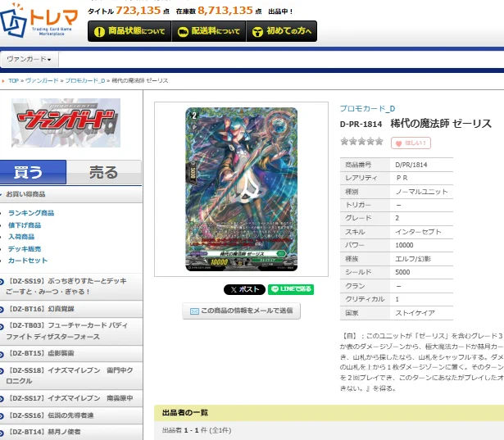
Task: Expand the ヴァンガード category dropdown
Action: 30,59
